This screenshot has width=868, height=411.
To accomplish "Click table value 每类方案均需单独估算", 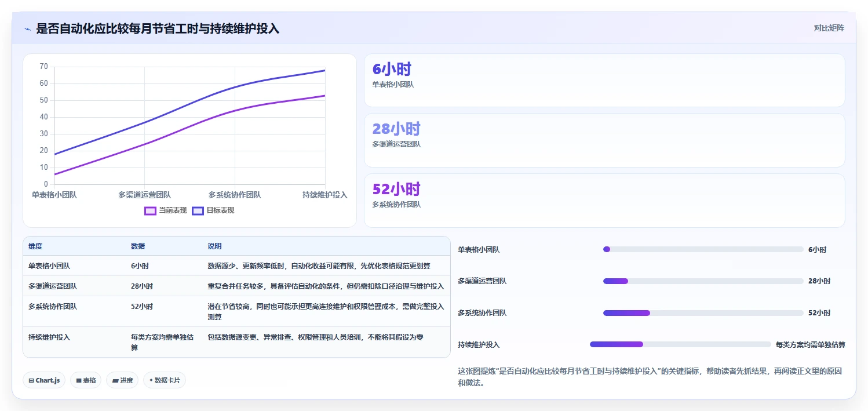I will [x=162, y=342].
